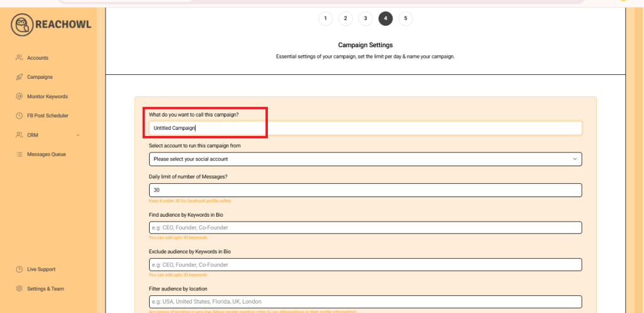Open Settings & Team
This screenshot has width=644, height=313.
click(x=45, y=288)
